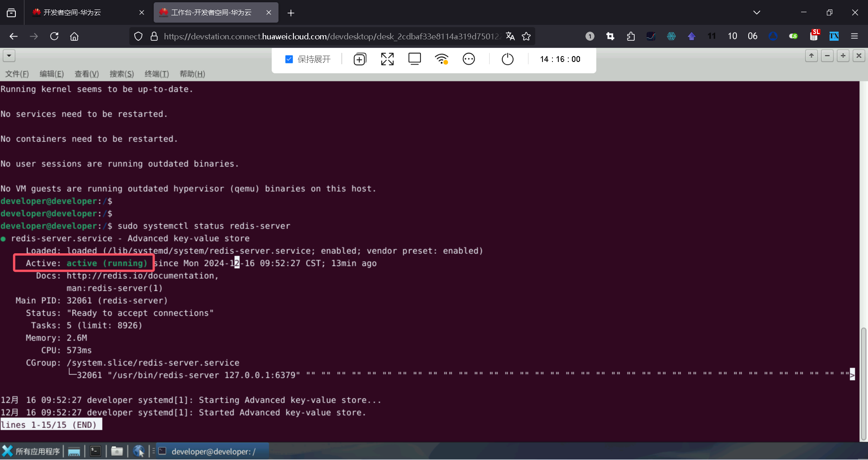868x460 pixels.
Task: Click the terminal window minus button
Action: click(x=827, y=56)
